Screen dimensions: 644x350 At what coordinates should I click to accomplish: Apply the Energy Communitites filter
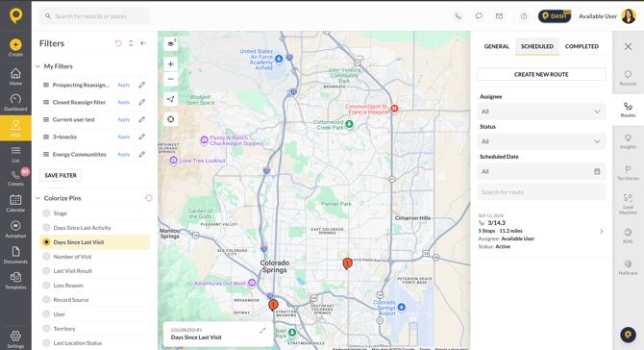124,155
